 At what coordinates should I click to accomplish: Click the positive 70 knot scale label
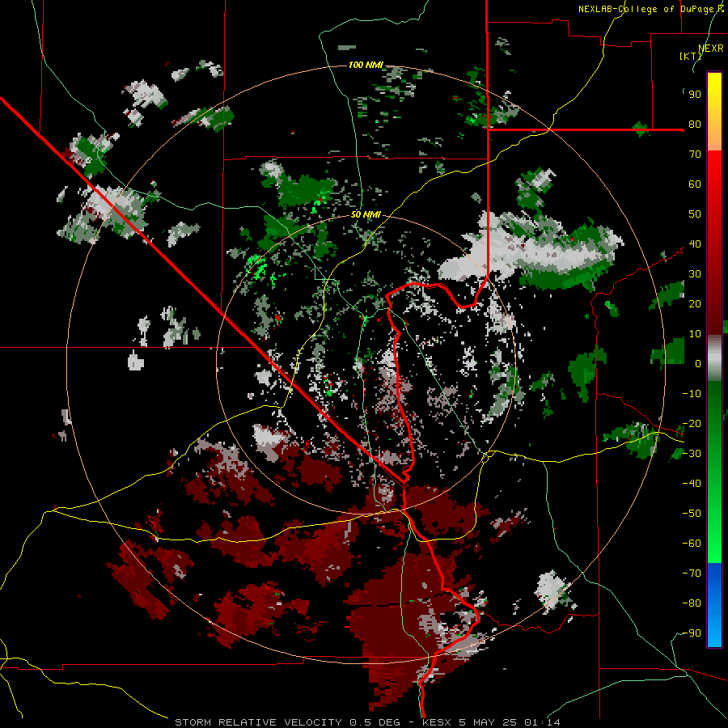coord(695,154)
